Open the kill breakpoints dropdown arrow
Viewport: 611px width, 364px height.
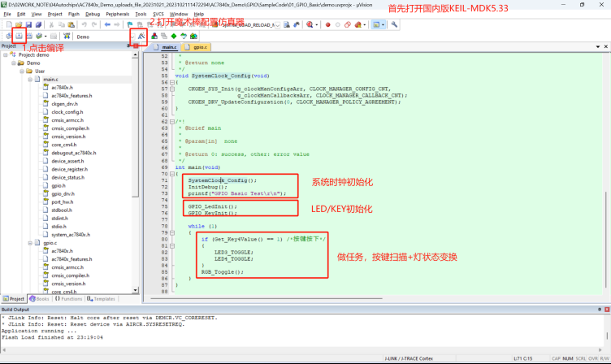click(364, 25)
